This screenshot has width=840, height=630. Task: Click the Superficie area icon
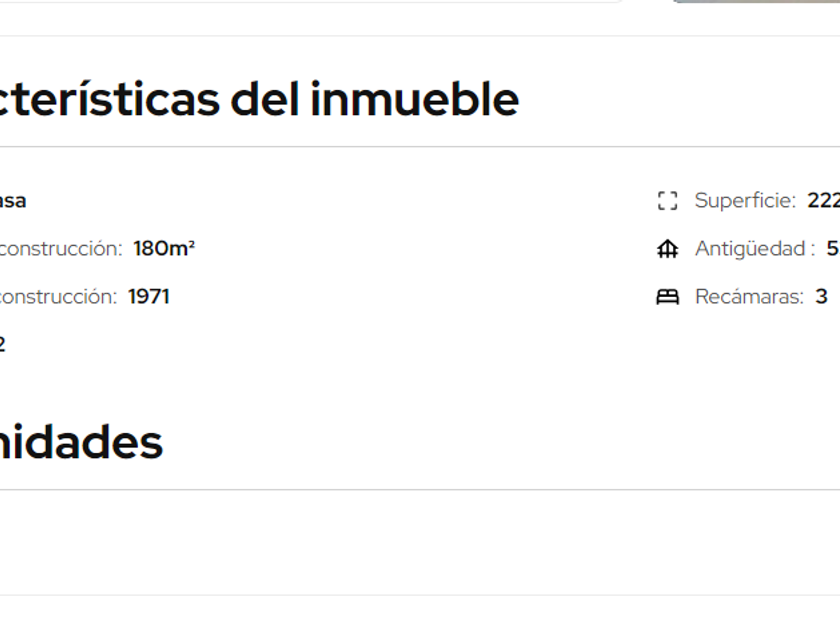[667, 201]
